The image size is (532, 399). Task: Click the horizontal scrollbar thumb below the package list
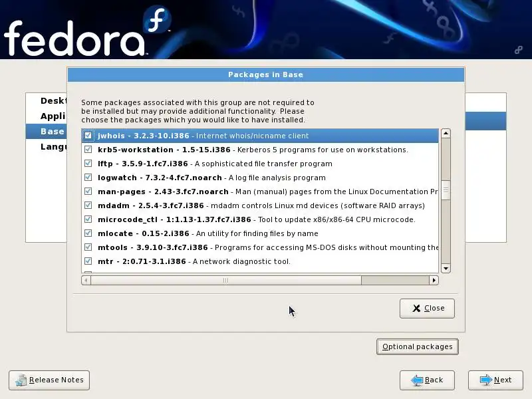coord(226,280)
